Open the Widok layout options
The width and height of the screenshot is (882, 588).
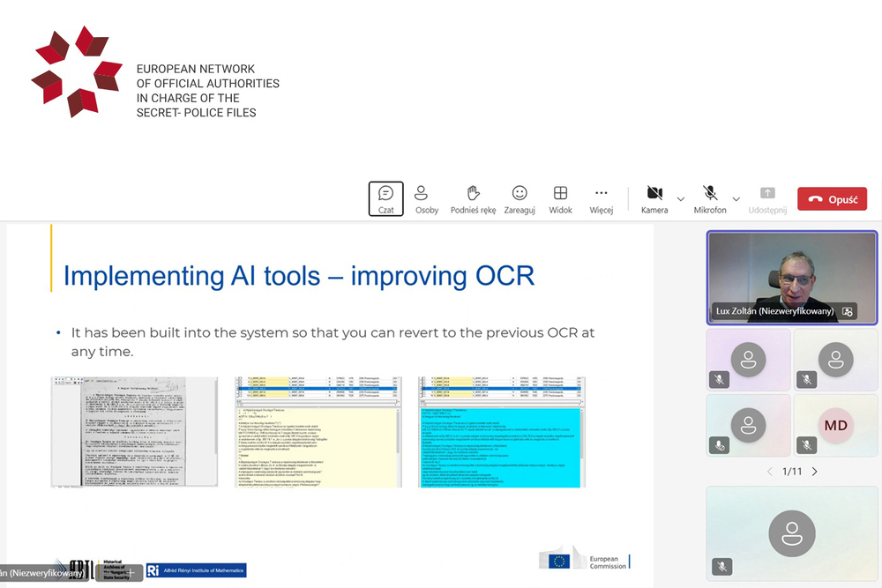(x=560, y=199)
